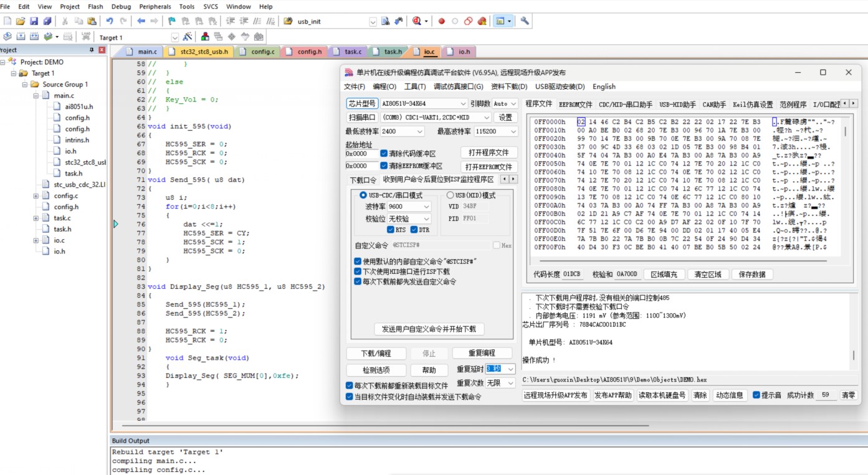868x475 pixels.
Task: Download to flash LOAD icon
Action: pos(86,37)
